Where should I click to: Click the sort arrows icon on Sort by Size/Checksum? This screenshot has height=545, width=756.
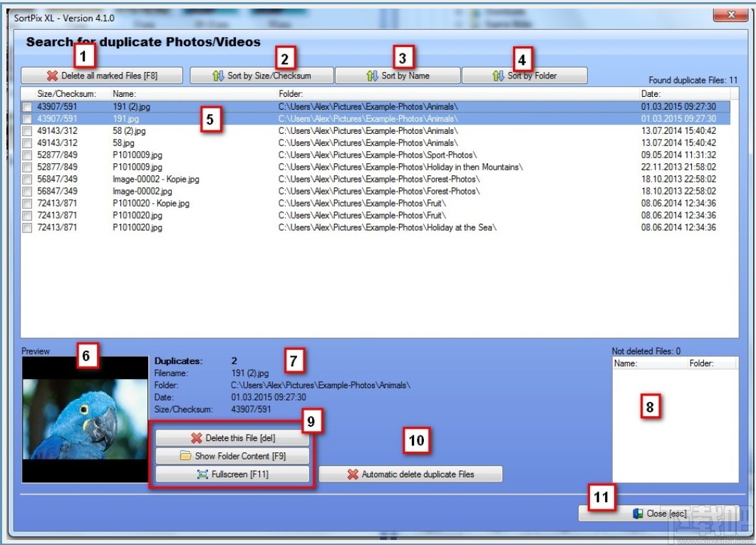pyautogui.click(x=219, y=76)
